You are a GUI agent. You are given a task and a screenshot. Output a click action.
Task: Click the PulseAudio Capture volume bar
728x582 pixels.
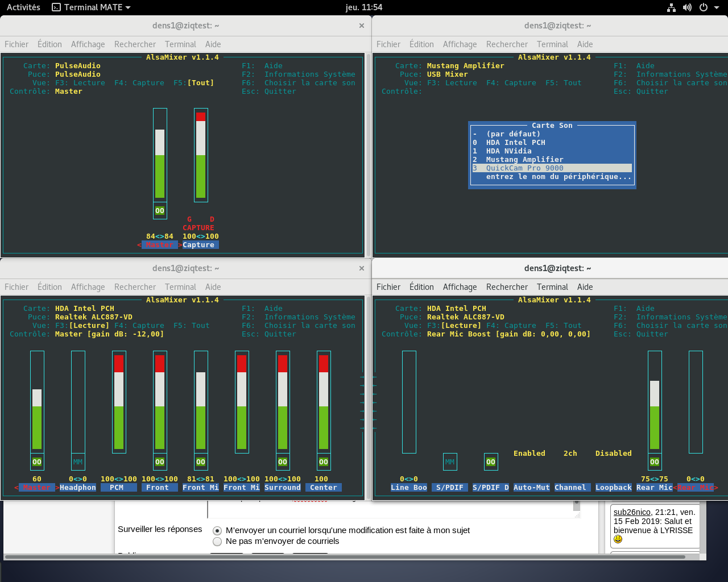point(201,155)
